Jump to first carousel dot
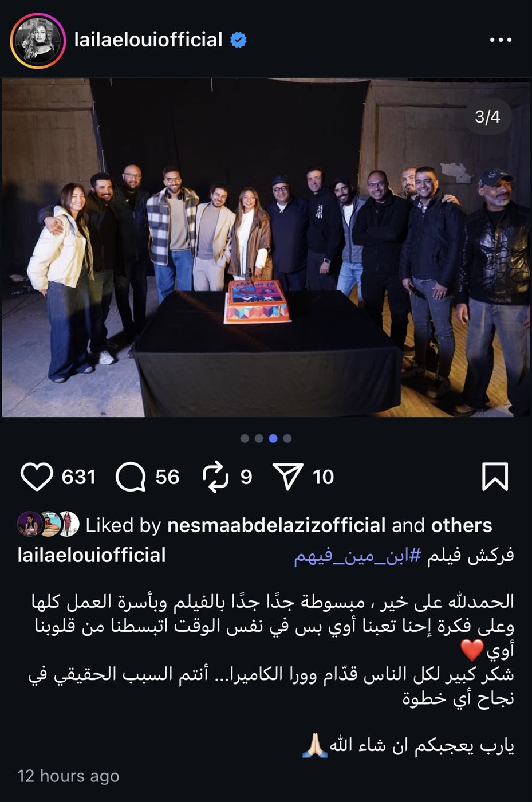 [x=245, y=438]
